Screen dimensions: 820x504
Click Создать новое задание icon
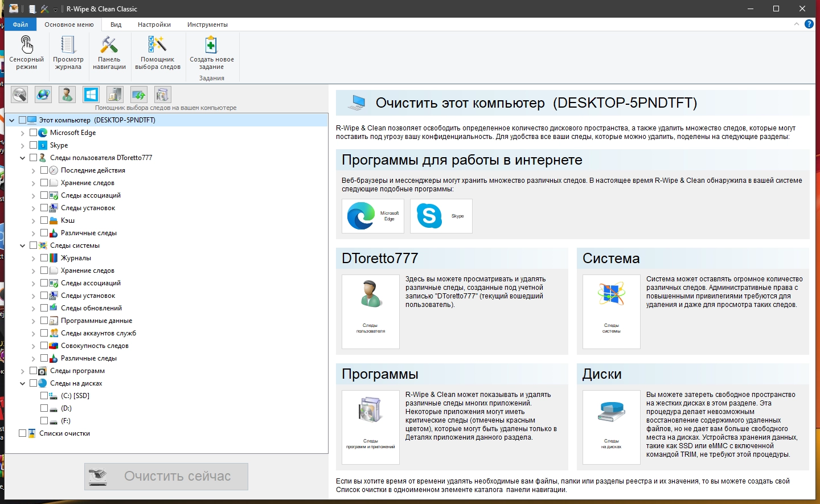coord(211,52)
